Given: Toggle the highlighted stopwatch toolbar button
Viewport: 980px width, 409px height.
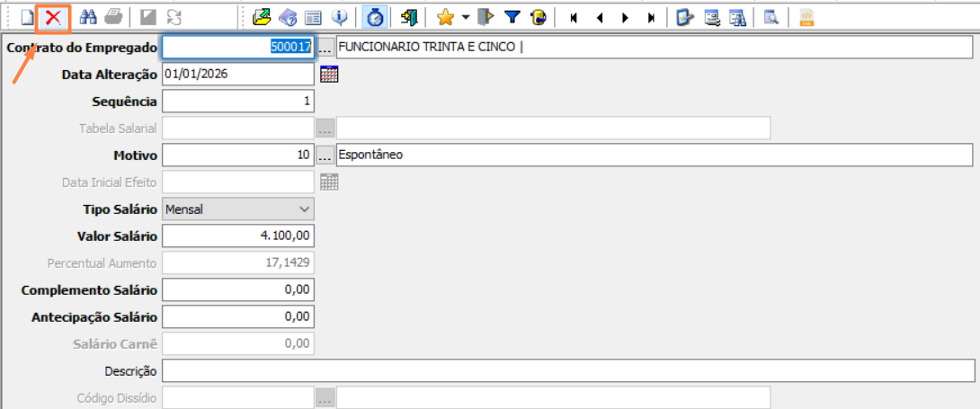Looking at the screenshot, I should (x=373, y=17).
